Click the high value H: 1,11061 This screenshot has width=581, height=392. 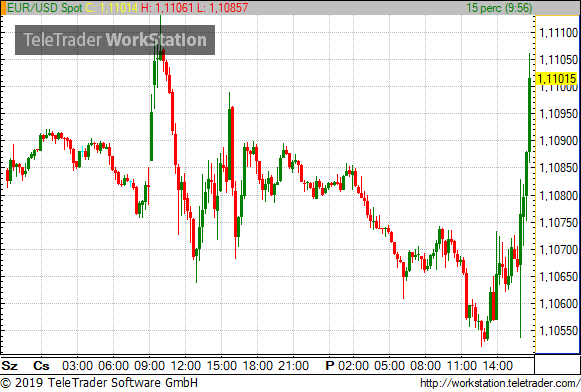[167, 8]
